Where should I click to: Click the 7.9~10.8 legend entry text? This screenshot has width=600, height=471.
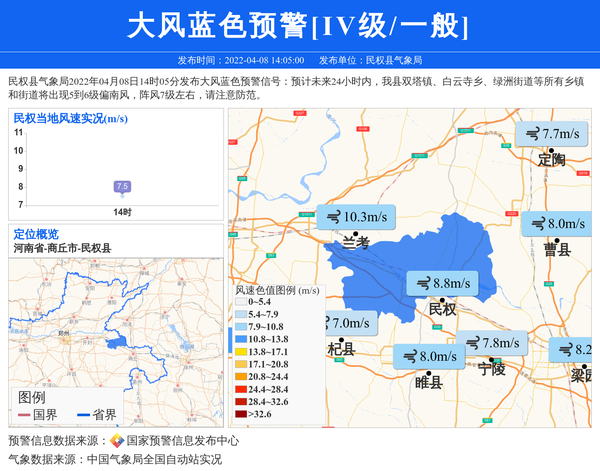(x=266, y=327)
